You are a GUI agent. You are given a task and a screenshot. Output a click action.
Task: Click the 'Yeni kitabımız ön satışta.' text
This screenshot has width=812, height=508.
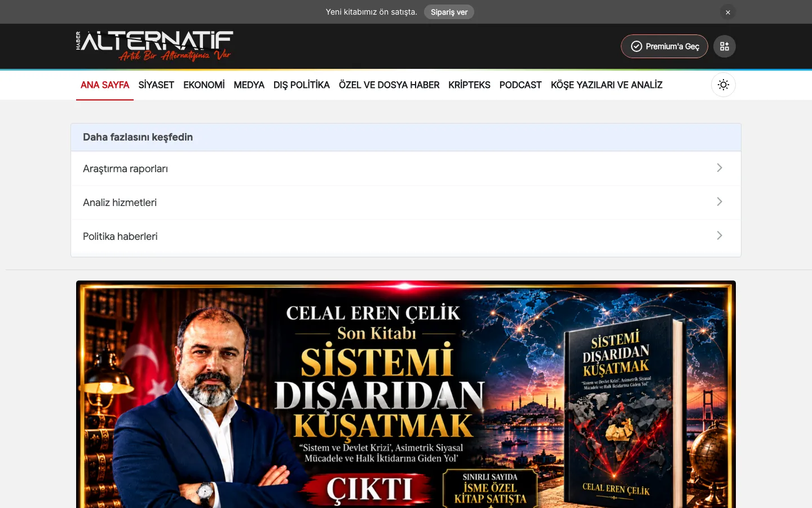372,12
